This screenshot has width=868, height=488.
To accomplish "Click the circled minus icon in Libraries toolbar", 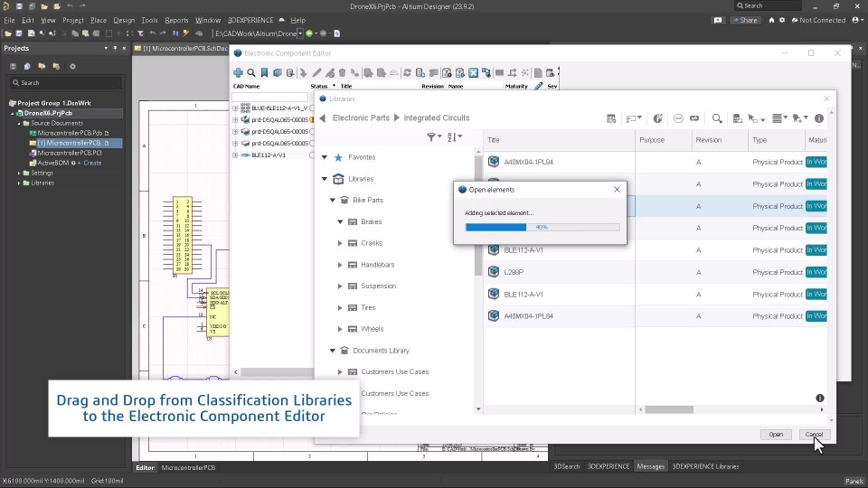I will coord(678,118).
